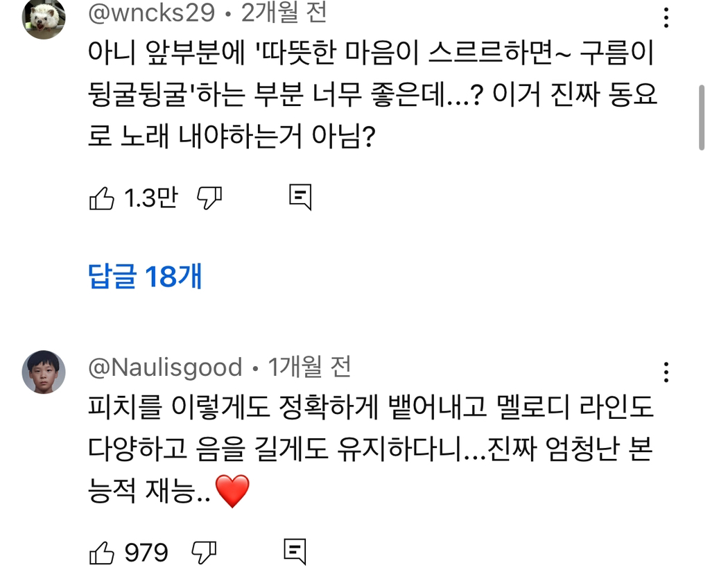The height and width of the screenshot is (588, 710).
Task: Visit the @Naulisgood channel link
Action: coord(165,367)
